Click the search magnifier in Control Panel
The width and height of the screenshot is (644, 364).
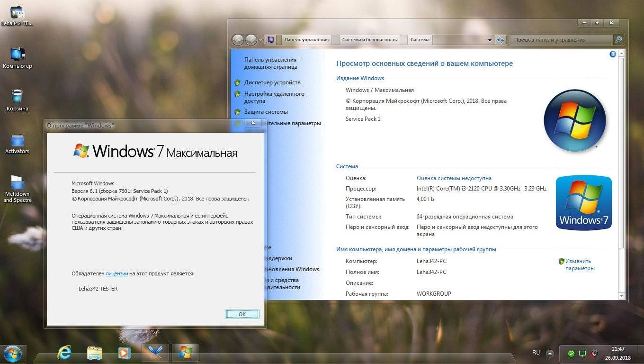618,40
